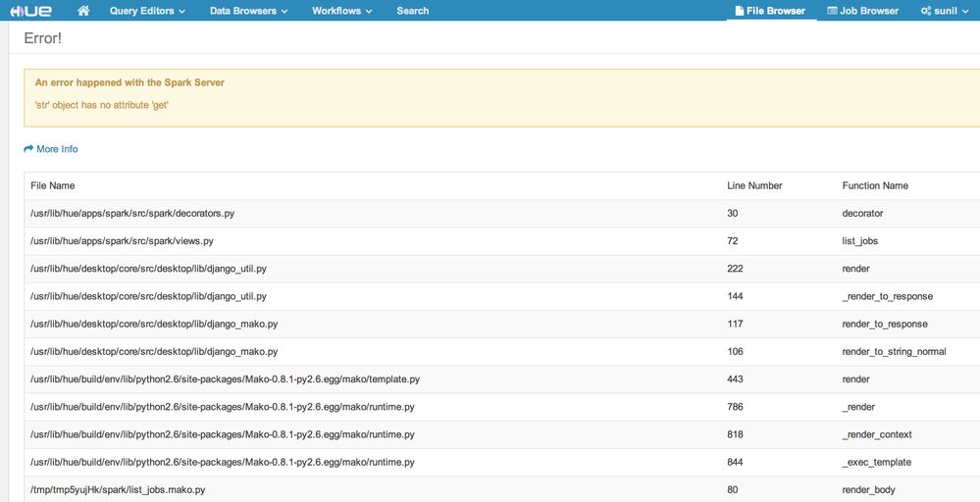Click line number 30

coord(733,214)
